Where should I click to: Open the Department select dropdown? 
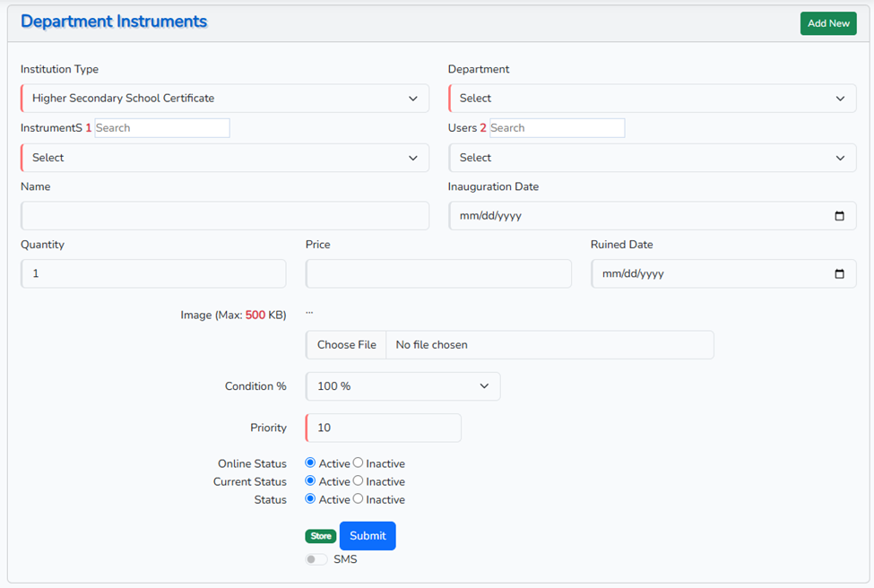click(652, 99)
